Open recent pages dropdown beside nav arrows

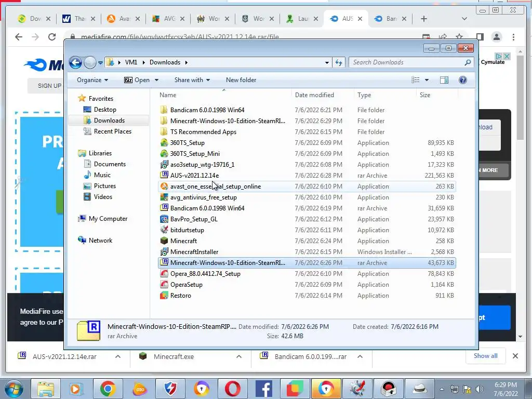click(100, 63)
